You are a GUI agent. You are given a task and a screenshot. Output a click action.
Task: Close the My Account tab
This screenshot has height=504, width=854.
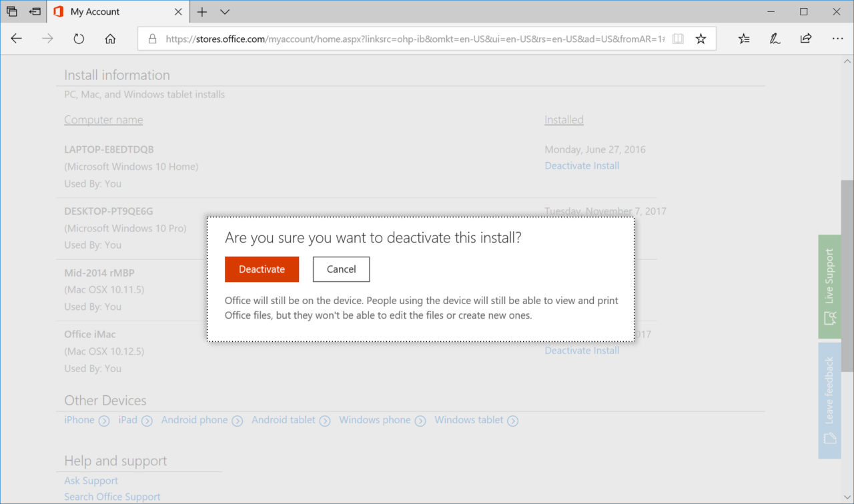(178, 11)
